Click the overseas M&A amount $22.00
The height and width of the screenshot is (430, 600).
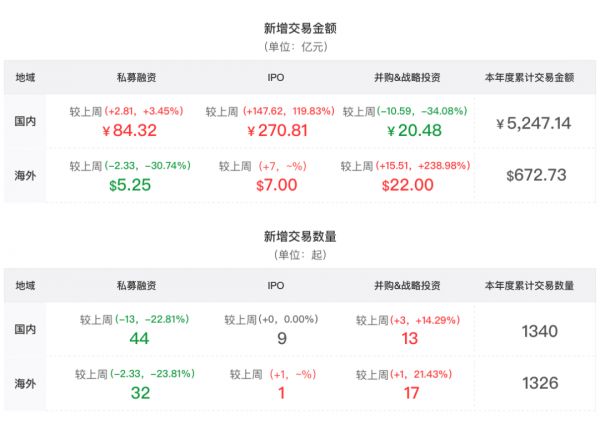407,184
